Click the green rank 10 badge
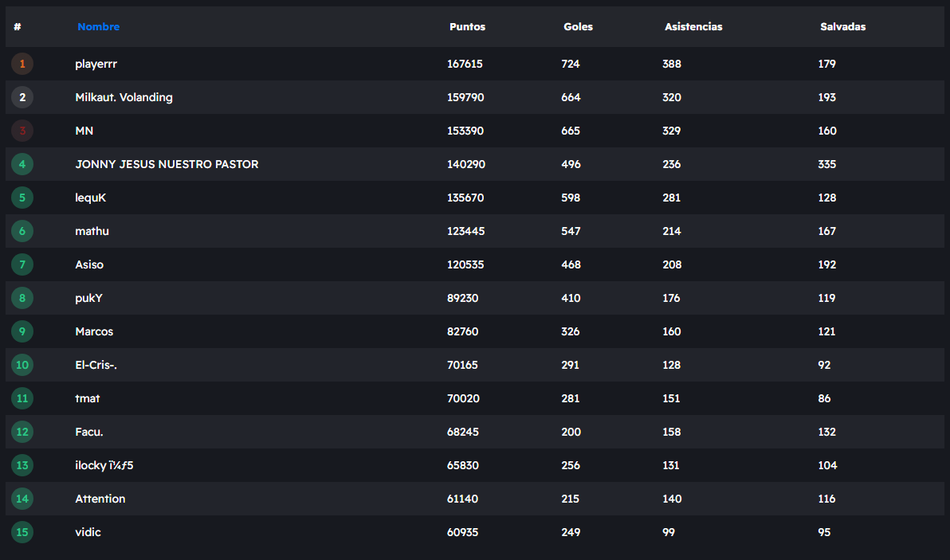 tap(22, 365)
